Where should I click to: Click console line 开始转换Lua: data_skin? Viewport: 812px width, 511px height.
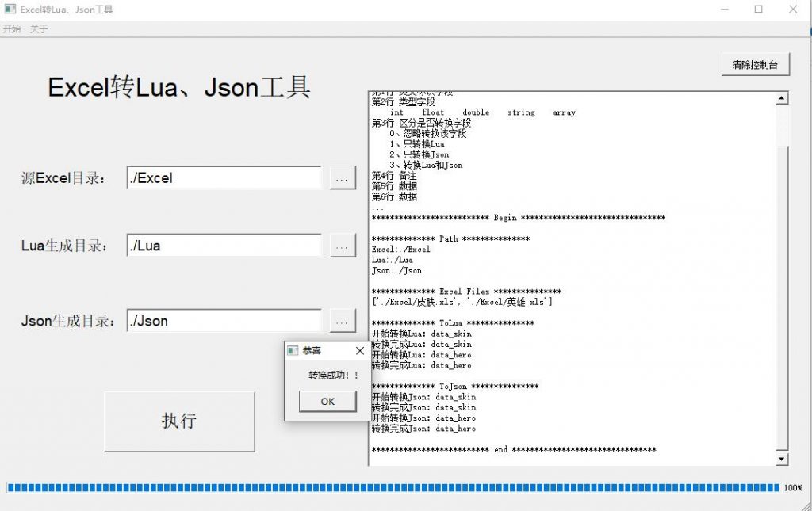click(422, 334)
